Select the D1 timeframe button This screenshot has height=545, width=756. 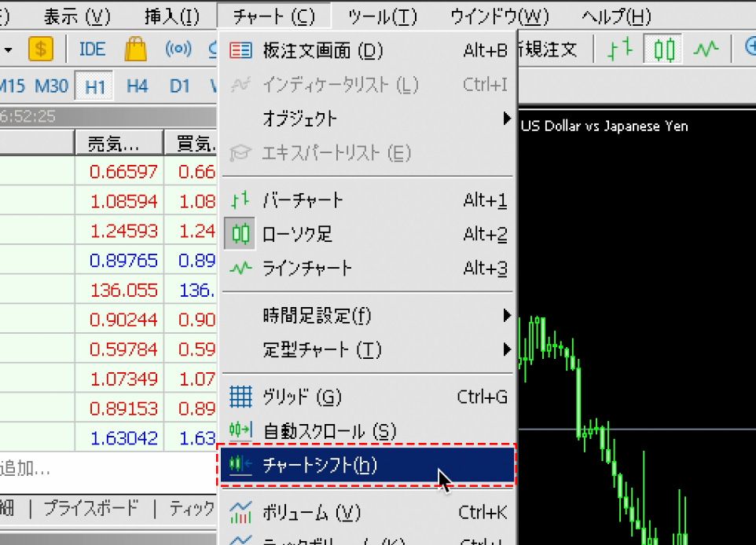coord(180,86)
